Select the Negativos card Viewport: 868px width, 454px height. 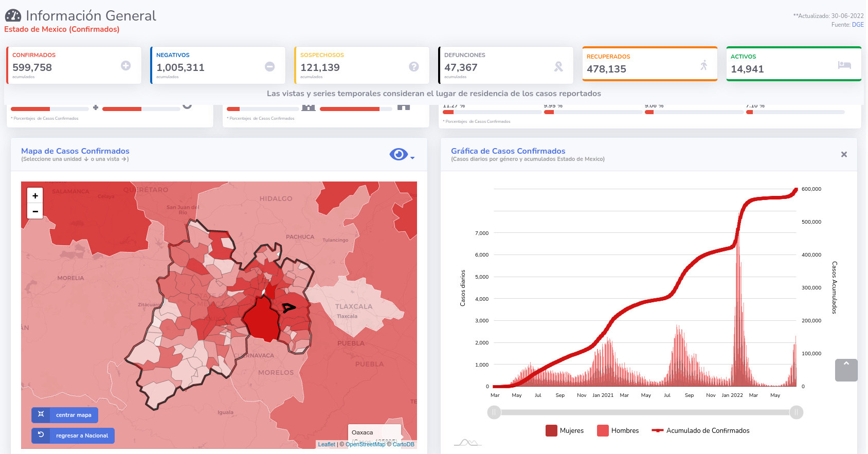[218, 65]
